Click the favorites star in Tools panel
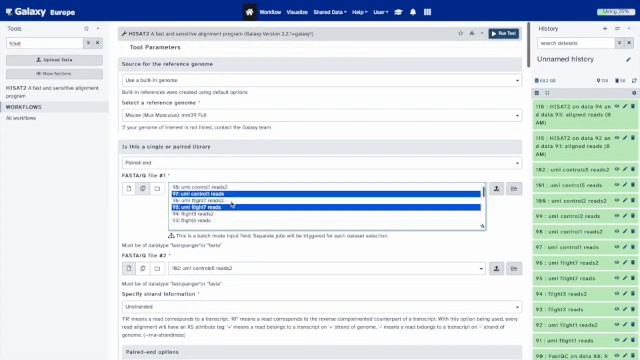Viewport: 640px width, 360px height. [86, 29]
